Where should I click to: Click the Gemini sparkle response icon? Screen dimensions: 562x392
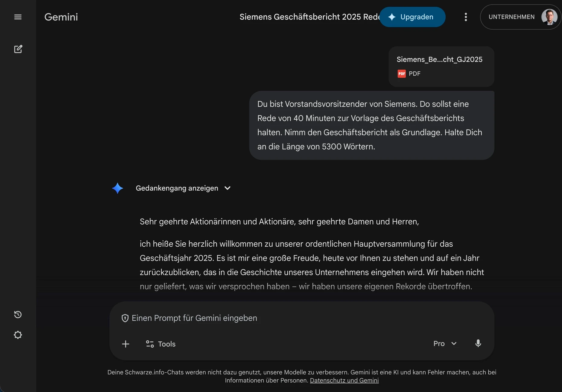[118, 188]
